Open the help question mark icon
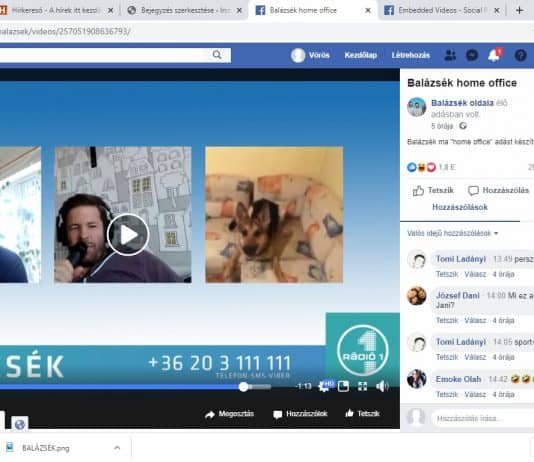Viewport: 534px width, 462px height. pyautogui.click(x=520, y=55)
